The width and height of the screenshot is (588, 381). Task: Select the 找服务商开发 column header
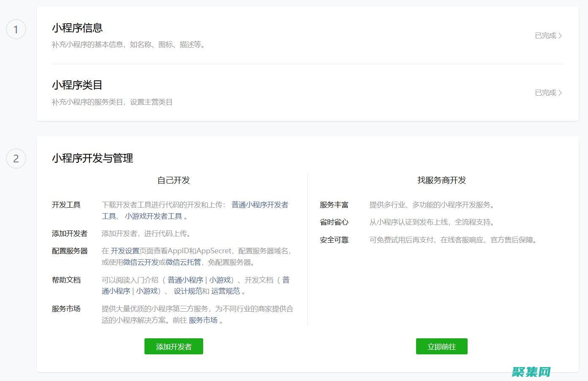[x=441, y=180]
